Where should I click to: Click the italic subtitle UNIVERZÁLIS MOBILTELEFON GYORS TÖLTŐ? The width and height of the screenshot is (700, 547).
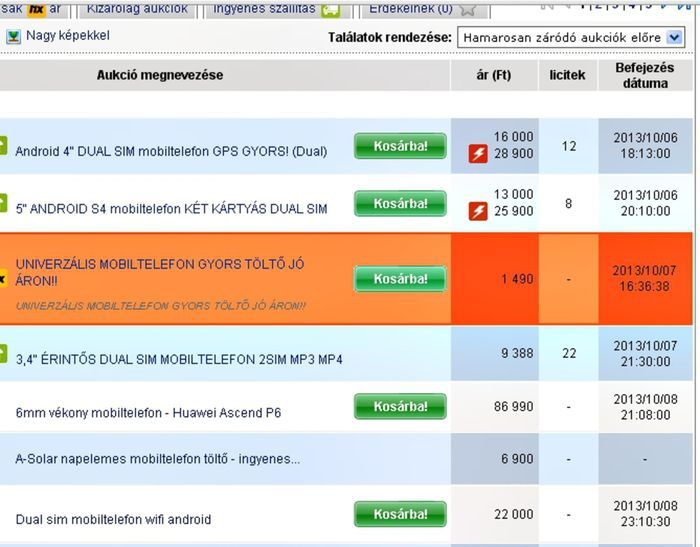[161, 306]
